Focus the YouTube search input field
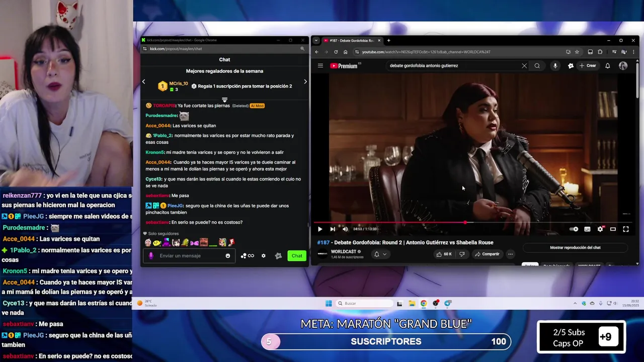Screen dimensions: 644x362 point(453,66)
